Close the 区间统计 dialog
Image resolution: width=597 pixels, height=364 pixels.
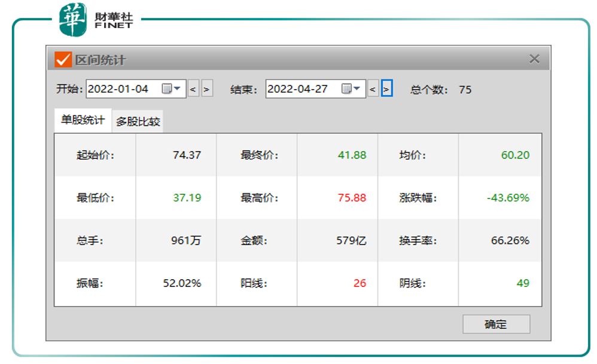(x=535, y=59)
